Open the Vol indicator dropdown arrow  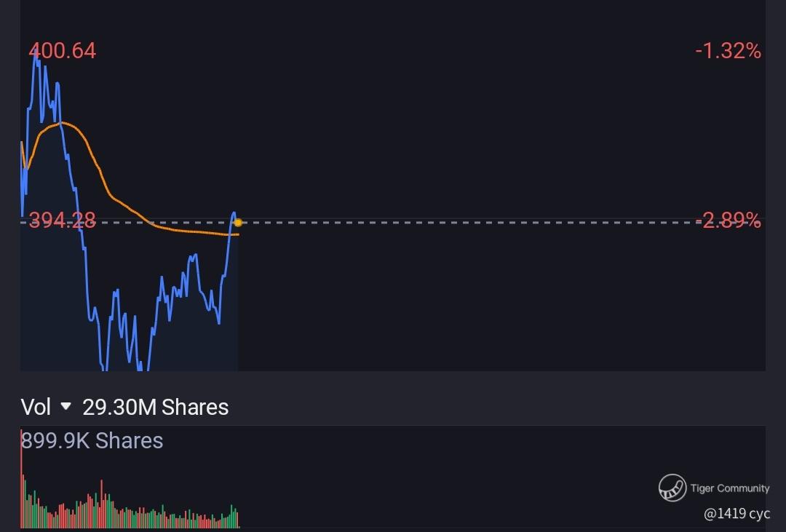[x=65, y=406]
